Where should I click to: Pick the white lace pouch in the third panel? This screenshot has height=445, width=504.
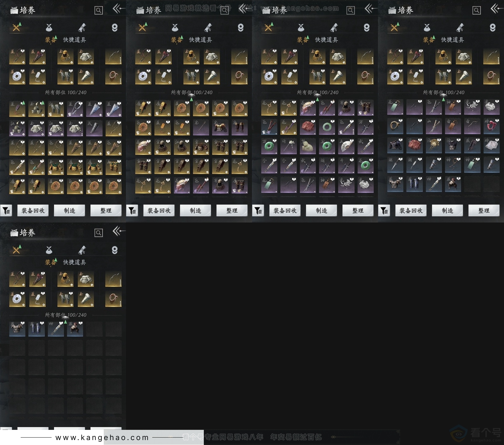366,185
